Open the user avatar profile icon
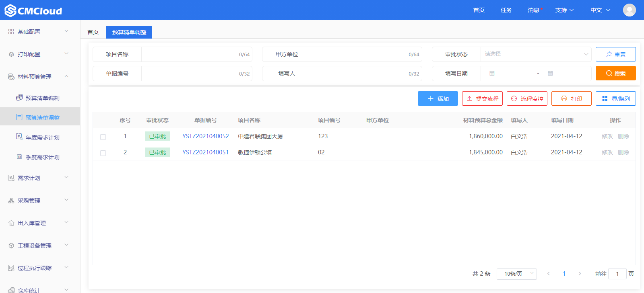644x293 pixels. (x=629, y=10)
